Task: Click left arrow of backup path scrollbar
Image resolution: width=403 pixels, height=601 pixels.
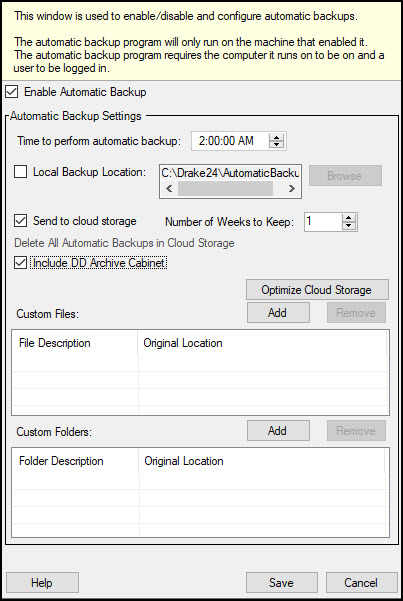Action: [169, 189]
